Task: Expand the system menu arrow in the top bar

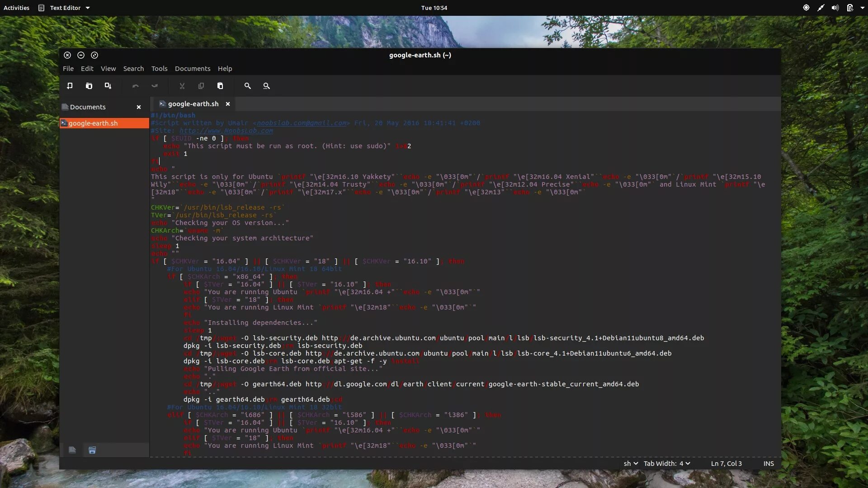Action: pyautogui.click(x=863, y=8)
